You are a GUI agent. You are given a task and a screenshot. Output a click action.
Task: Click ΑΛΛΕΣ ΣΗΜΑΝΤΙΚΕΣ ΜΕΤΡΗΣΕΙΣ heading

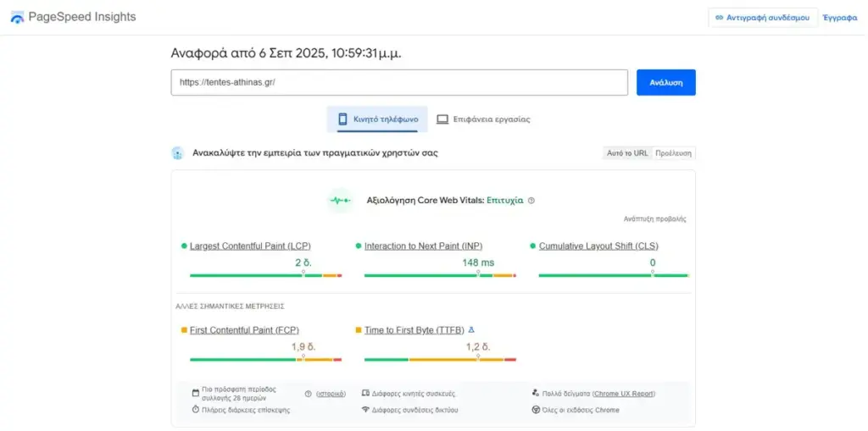[230, 306]
